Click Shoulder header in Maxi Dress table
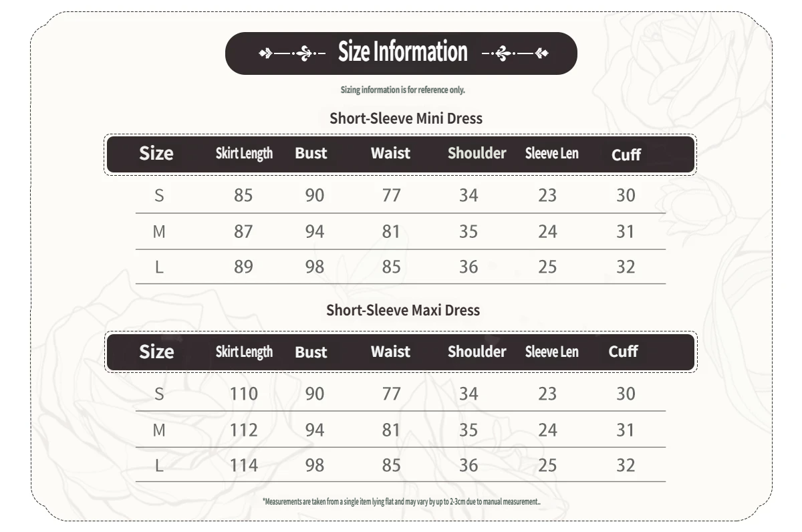 click(x=477, y=352)
